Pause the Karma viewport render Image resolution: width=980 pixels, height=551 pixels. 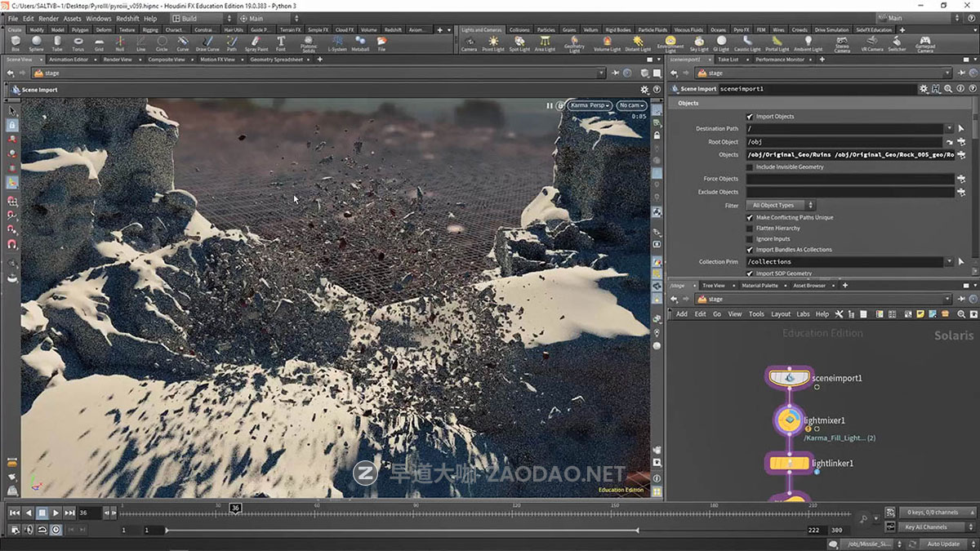[x=550, y=105]
